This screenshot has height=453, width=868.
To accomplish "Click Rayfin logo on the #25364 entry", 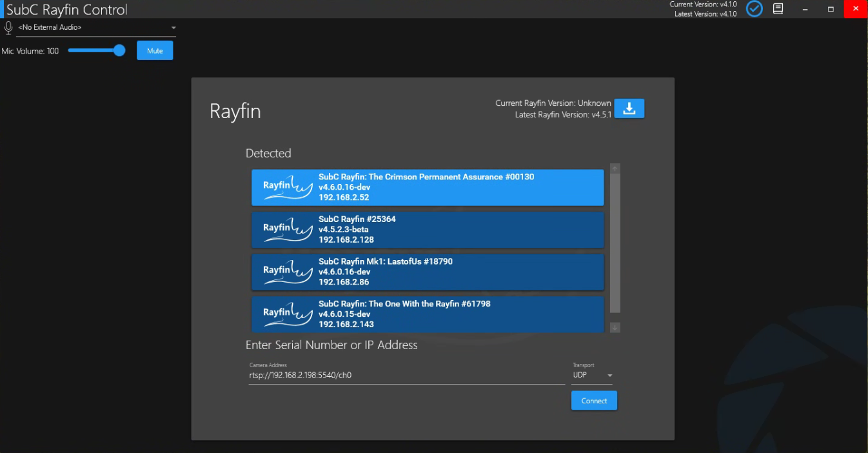I will coord(287,230).
